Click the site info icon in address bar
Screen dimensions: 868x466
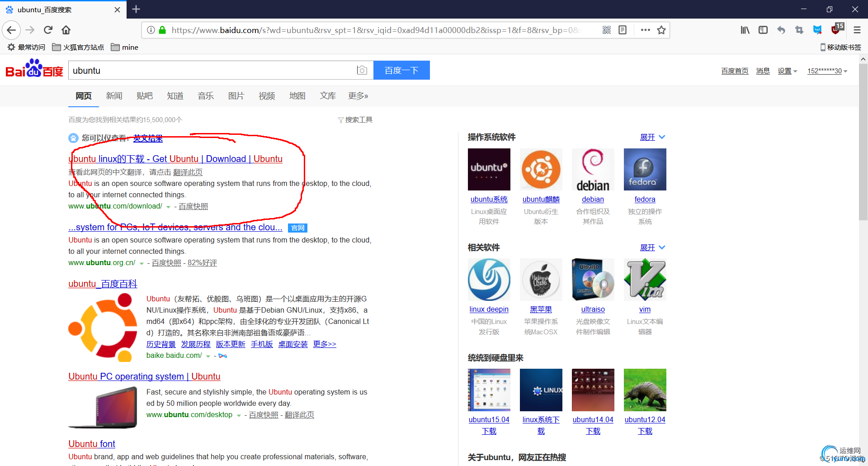[151, 30]
